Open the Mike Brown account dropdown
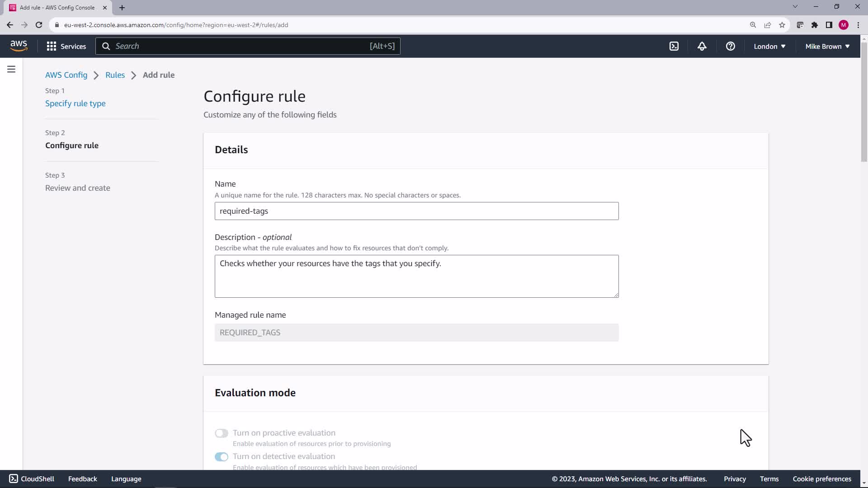 click(x=827, y=46)
